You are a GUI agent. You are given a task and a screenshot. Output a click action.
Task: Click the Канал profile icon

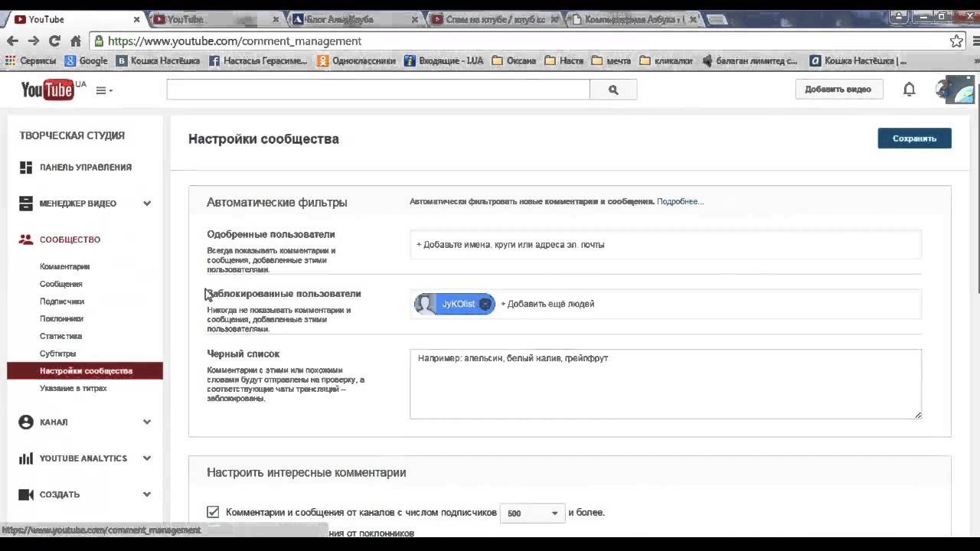click(x=26, y=422)
